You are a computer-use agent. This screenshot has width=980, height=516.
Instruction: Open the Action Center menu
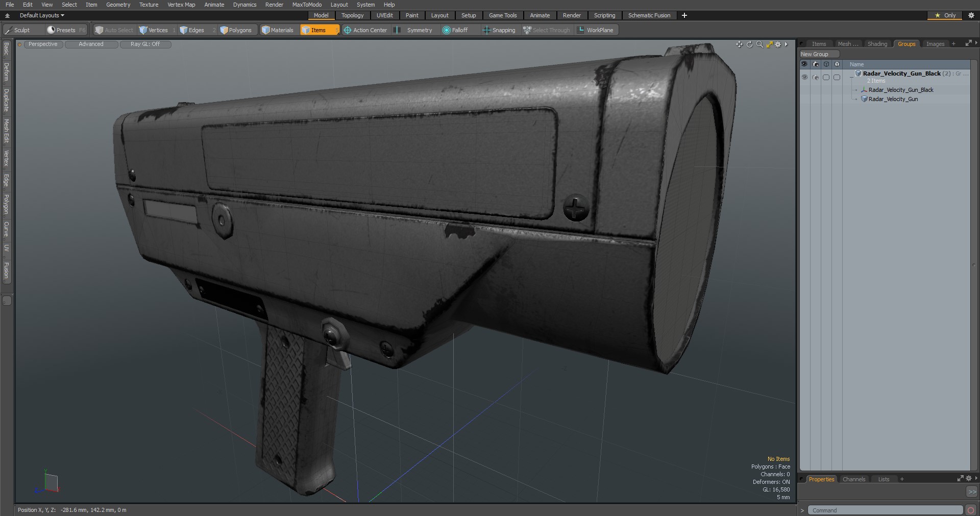(365, 30)
